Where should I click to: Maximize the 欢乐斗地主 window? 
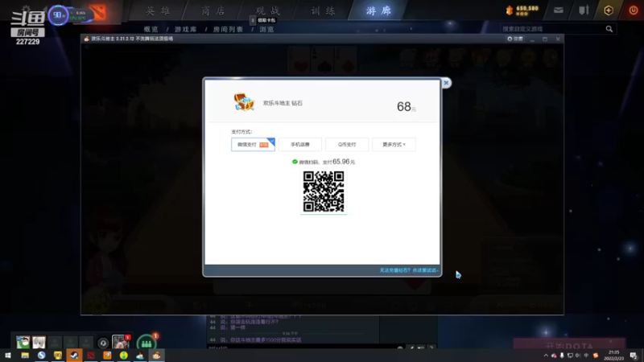pos(545,39)
